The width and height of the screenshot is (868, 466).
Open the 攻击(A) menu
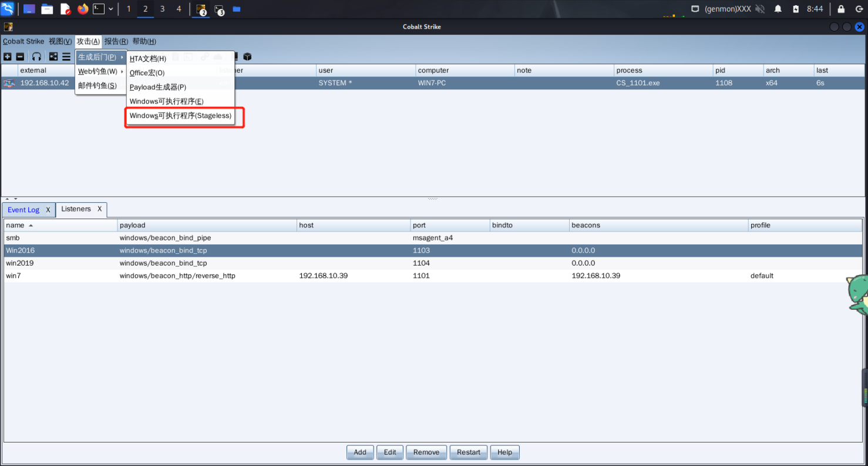click(88, 41)
